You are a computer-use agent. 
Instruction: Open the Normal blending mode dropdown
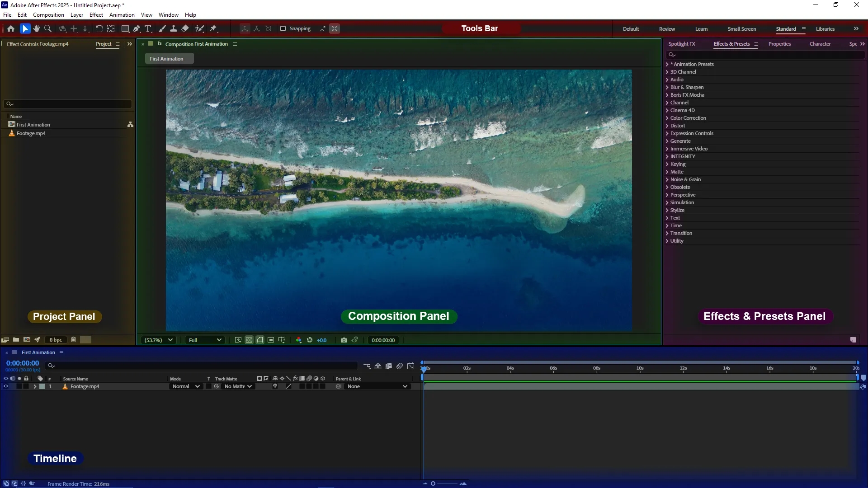click(x=186, y=387)
